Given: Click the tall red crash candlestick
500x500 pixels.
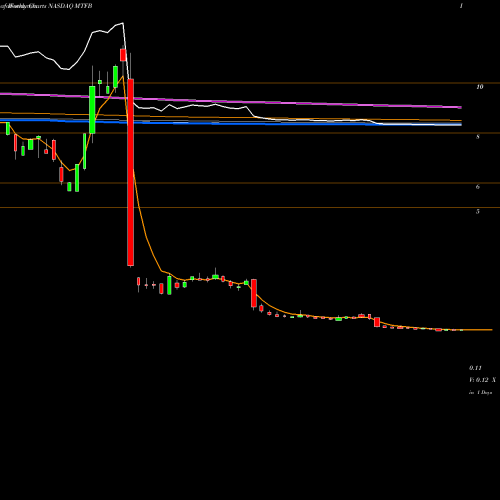Looking at the screenshot, I should click(x=131, y=172).
